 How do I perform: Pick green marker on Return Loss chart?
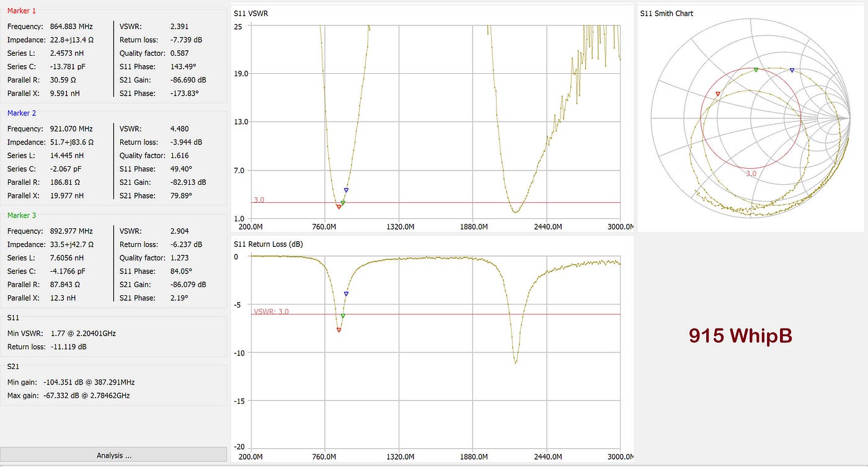click(342, 316)
